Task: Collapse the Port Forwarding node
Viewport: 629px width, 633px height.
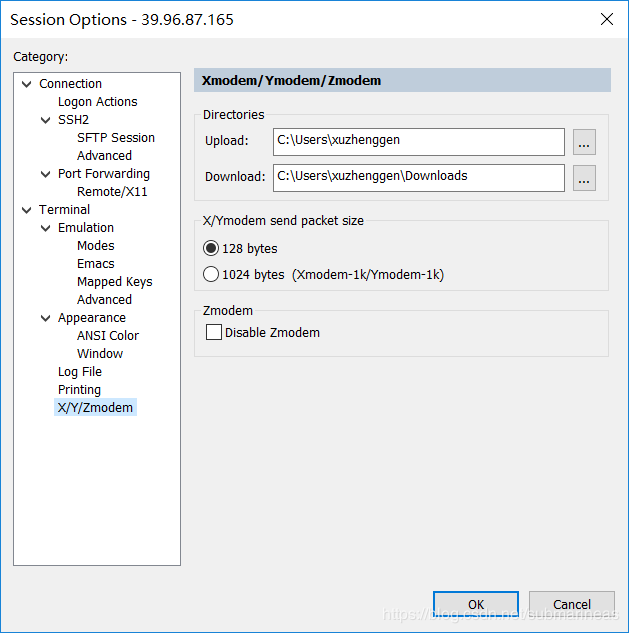Action: click(x=46, y=174)
